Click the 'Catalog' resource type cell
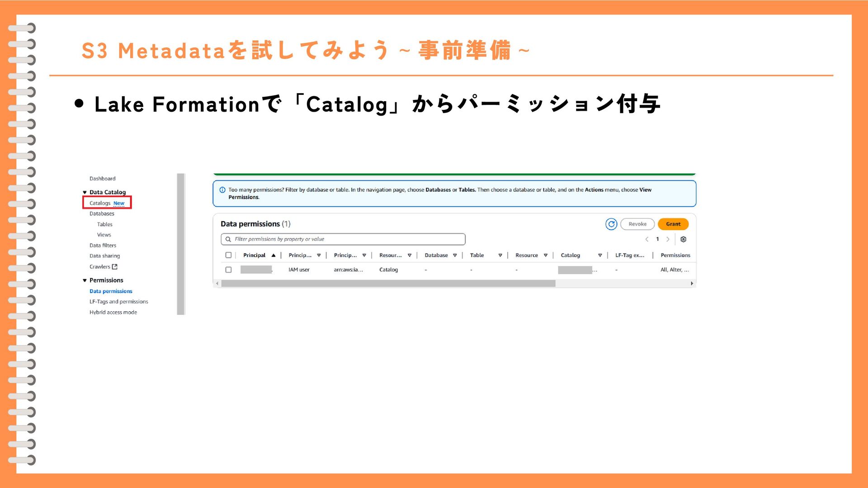Viewport: 868px width, 488px height. (388, 270)
